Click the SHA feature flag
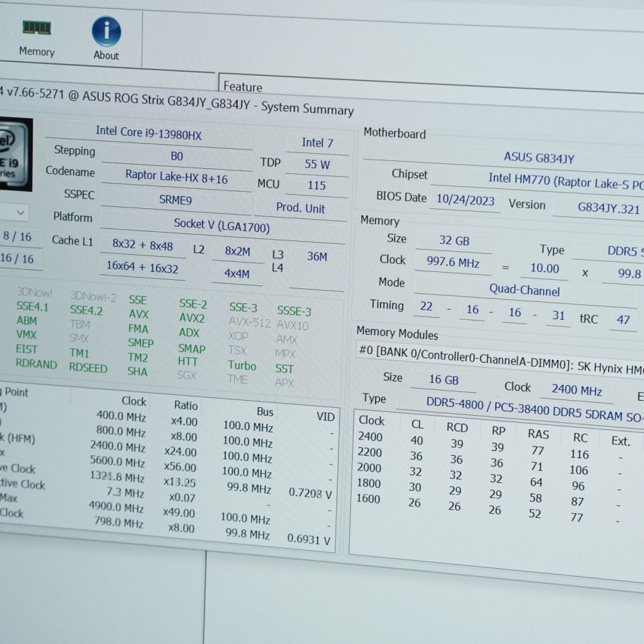This screenshot has width=644, height=644. tap(137, 371)
